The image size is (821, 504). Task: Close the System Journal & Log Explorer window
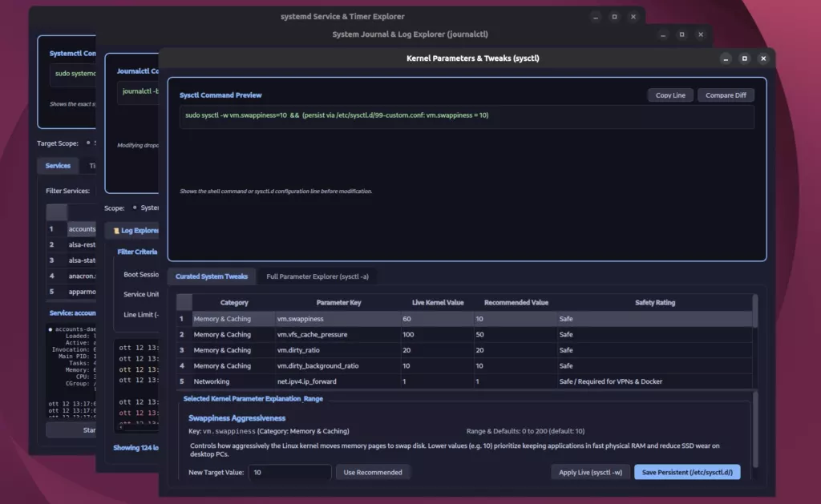701,34
